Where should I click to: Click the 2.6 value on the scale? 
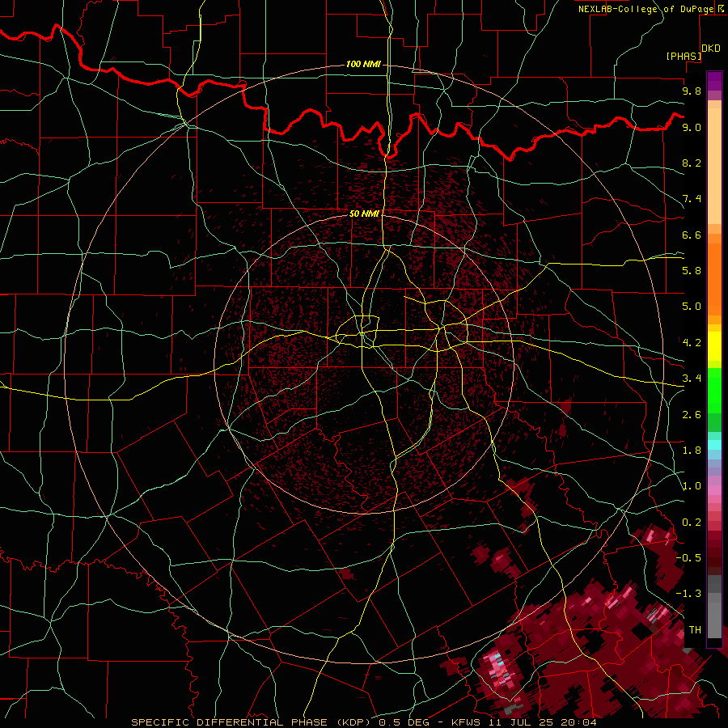tap(692, 415)
